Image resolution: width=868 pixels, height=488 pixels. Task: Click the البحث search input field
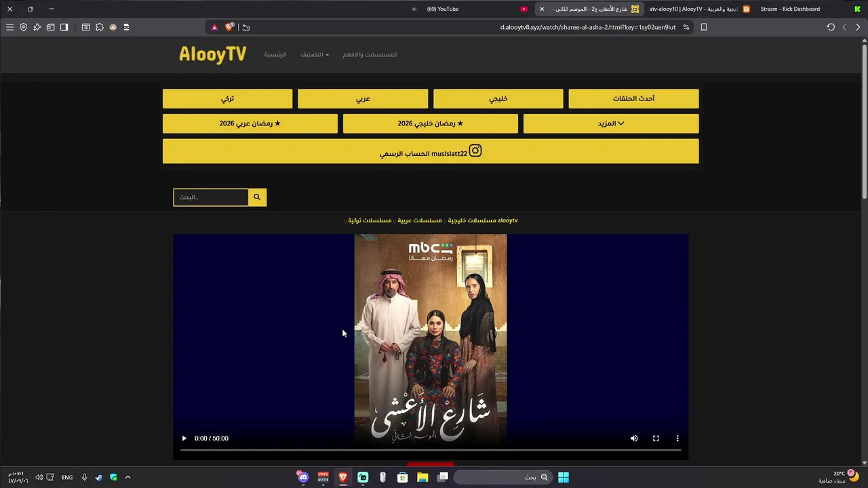(x=211, y=197)
